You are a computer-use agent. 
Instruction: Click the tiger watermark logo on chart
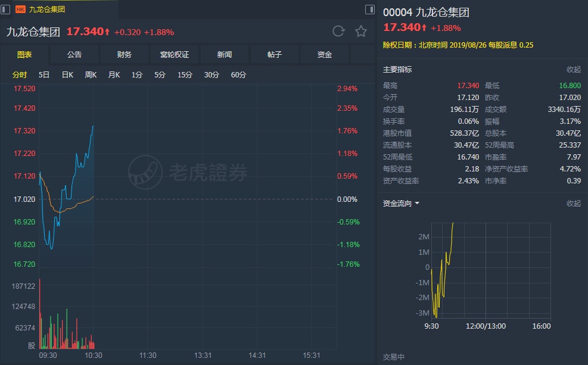pyautogui.click(x=145, y=172)
